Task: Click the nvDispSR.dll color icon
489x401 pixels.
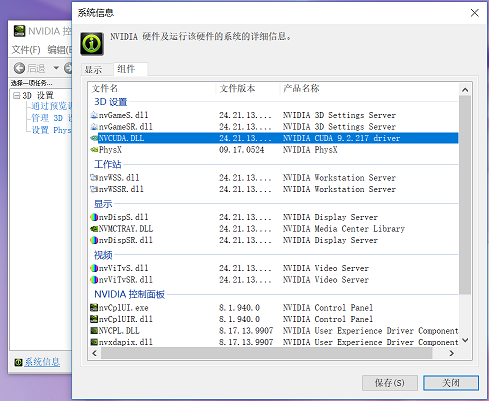Action: [x=94, y=240]
